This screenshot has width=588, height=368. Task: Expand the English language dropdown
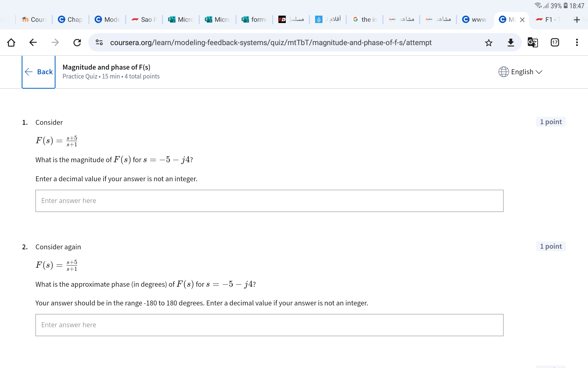click(x=527, y=72)
